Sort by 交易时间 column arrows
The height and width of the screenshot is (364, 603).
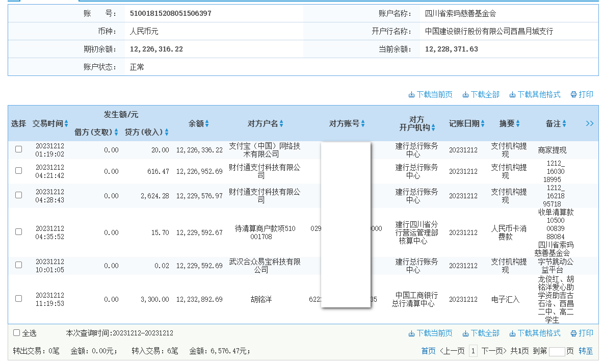(66, 123)
